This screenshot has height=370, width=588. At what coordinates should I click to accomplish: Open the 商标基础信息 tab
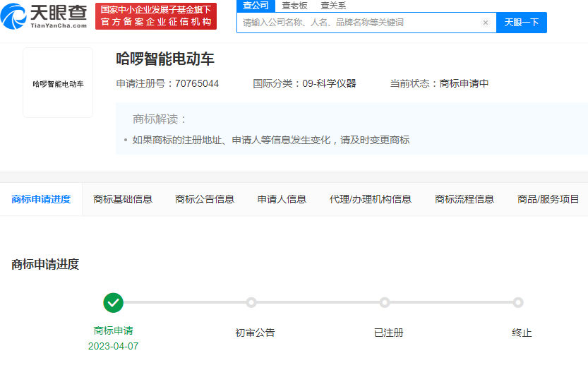pos(123,199)
